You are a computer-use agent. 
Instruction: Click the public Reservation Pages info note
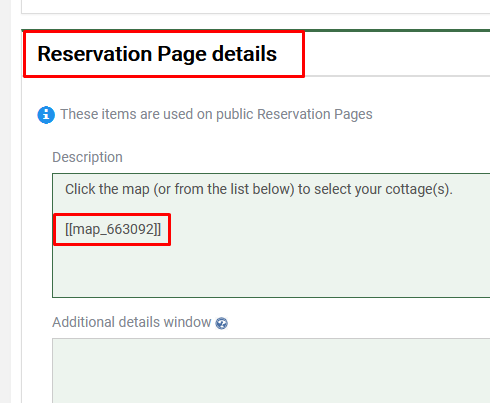(x=216, y=114)
